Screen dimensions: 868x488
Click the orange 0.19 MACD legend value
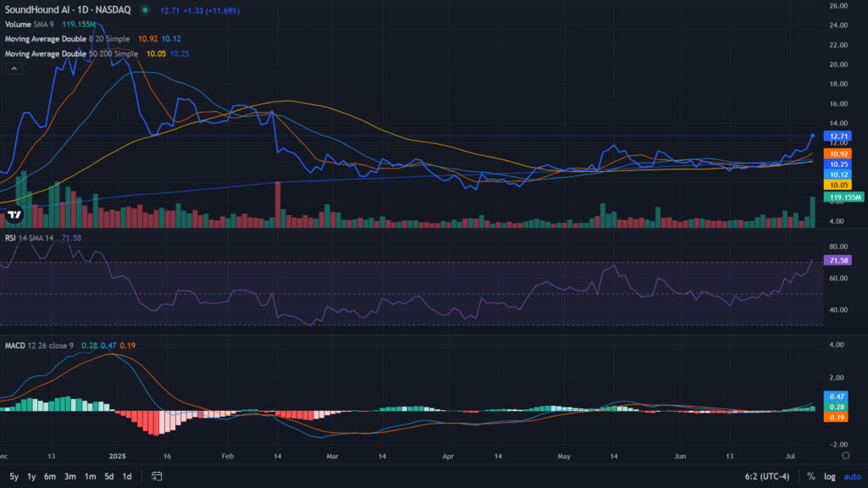click(128, 346)
